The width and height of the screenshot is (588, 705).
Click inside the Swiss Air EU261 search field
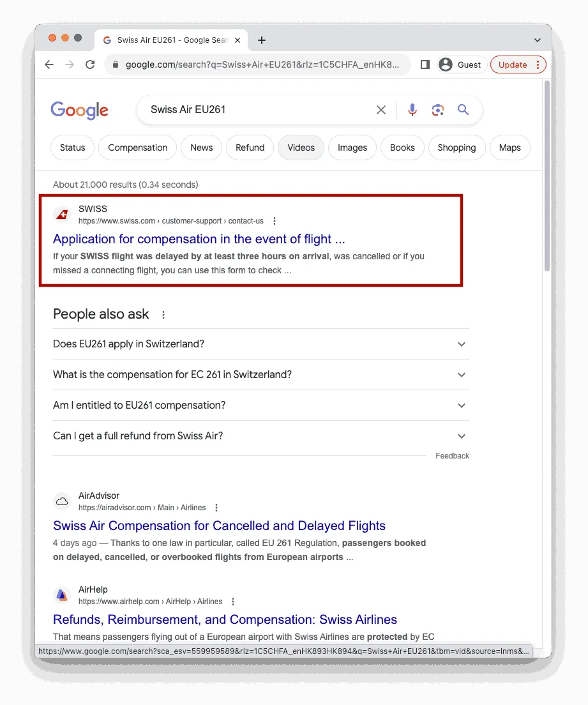260,110
